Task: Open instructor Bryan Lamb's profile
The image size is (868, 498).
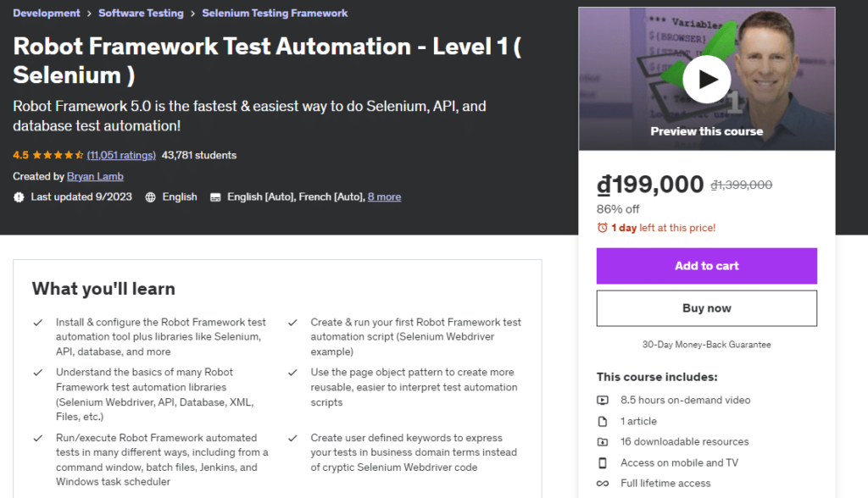Action: pyautogui.click(x=95, y=176)
